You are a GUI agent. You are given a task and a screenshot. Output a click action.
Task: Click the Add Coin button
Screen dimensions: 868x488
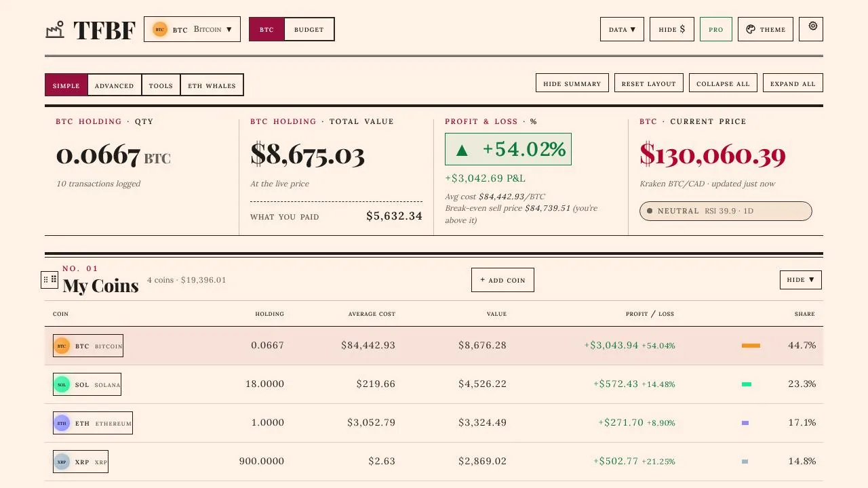[x=502, y=280]
